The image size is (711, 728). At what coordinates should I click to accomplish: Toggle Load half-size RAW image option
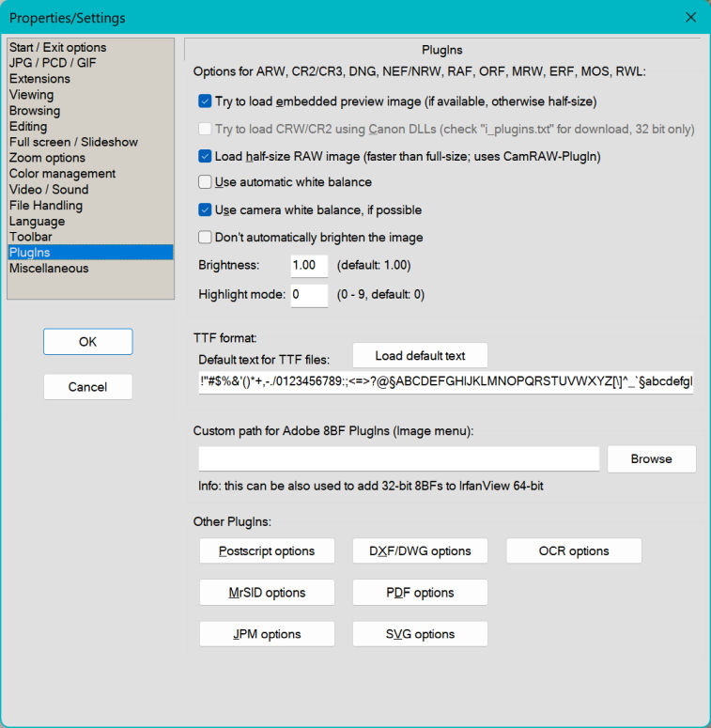click(x=206, y=157)
